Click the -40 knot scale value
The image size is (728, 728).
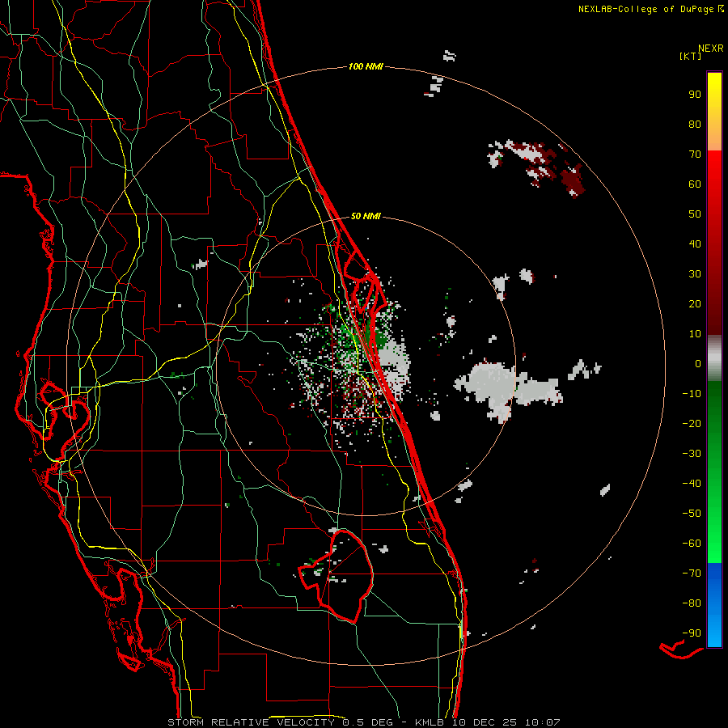pyautogui.click(x=692, y=484)
